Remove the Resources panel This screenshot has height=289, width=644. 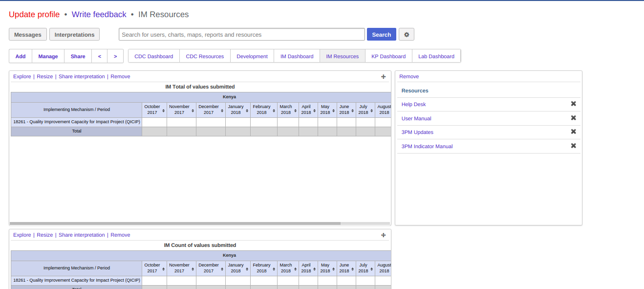(x=409, y=76)
